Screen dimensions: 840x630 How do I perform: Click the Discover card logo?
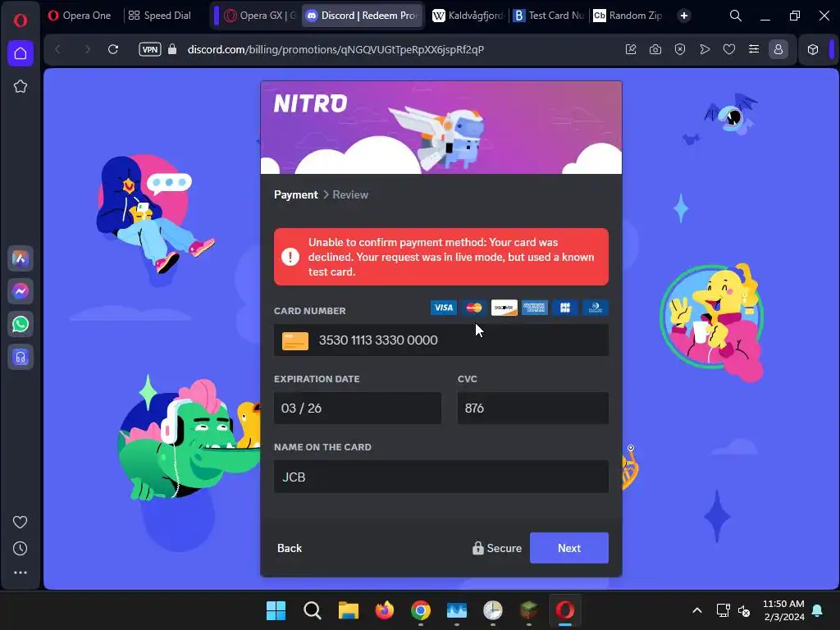504,308
